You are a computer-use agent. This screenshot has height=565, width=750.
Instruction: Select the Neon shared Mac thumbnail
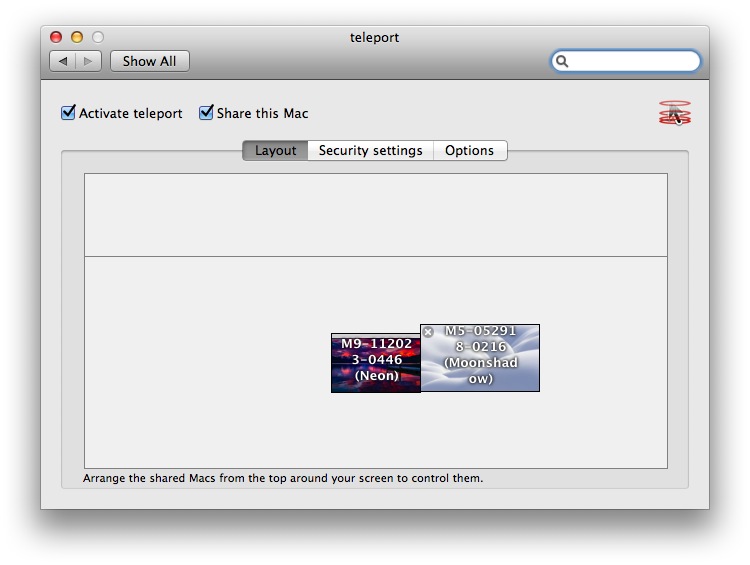[x=375, y=363]
